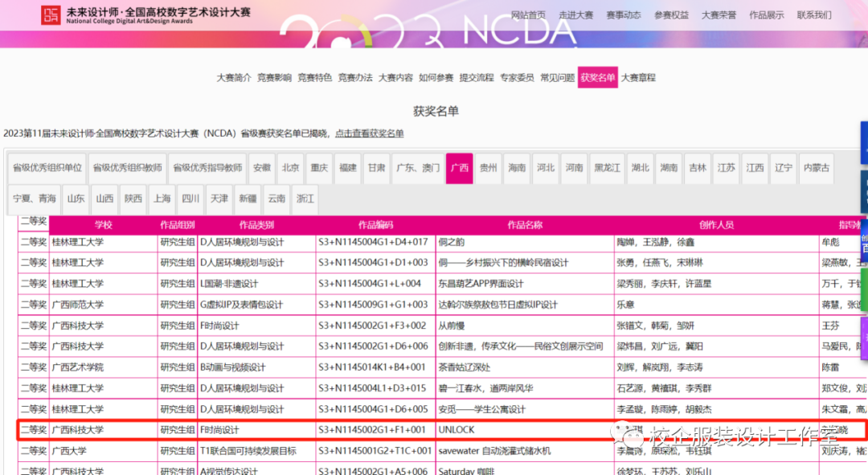
Task: Select the 省级优秀组织教师 tab
Action: tap(127, 168)
